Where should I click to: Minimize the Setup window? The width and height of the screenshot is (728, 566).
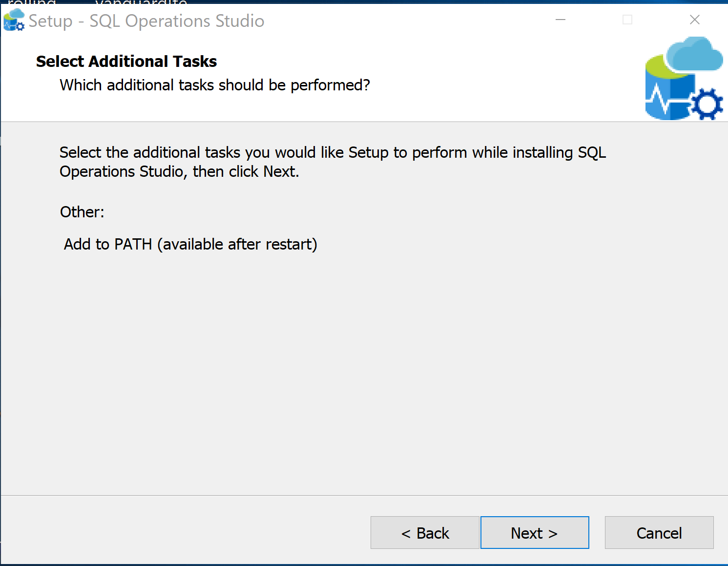tap(561, 20)
